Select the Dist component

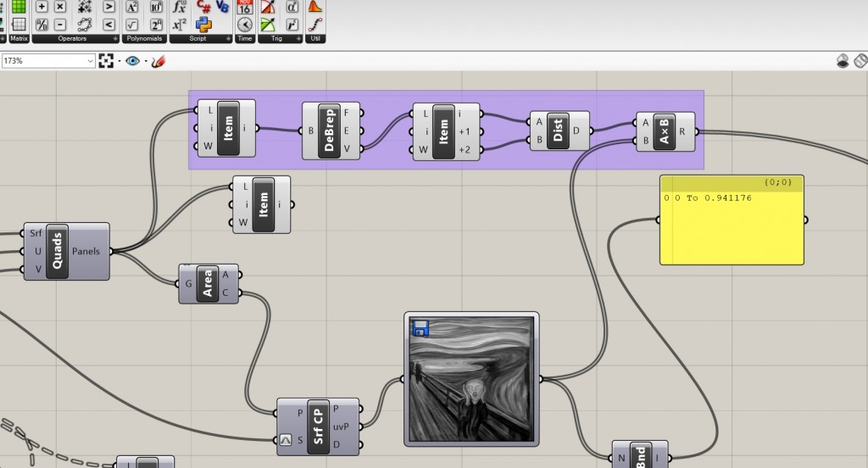click(x=559, y=131)
